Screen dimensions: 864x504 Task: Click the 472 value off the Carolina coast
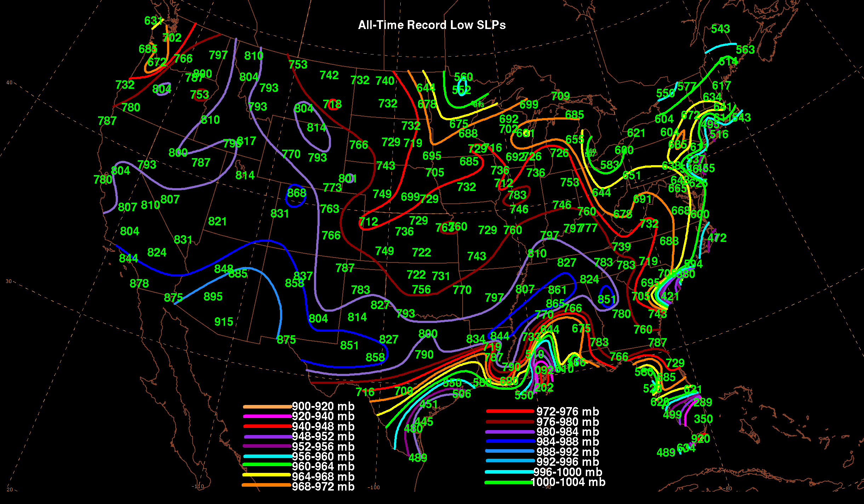(x=717, y=238)
